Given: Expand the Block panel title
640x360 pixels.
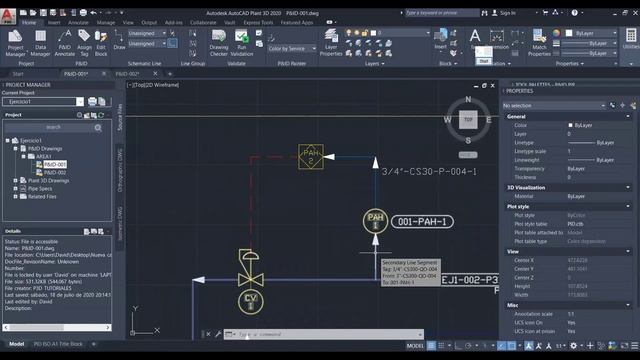Looking at the screenshot, I should coord(448,64).
